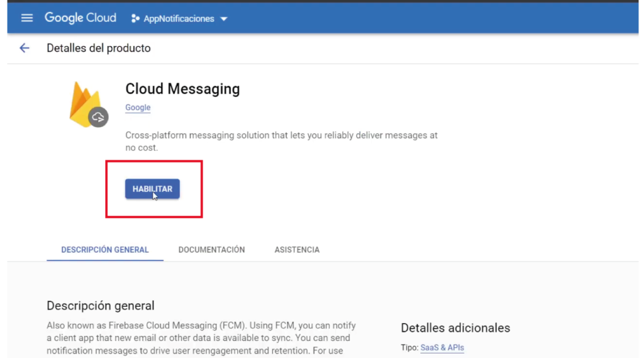The image size is (644, 361).
Task: Click the Descripción general section heading
Action: (x=101, y=306)
